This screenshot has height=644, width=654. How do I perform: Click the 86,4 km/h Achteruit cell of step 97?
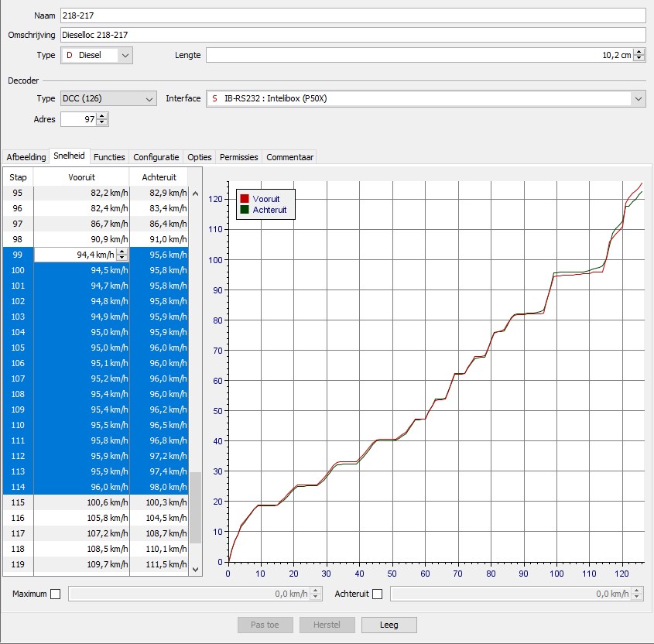(159, 224)
